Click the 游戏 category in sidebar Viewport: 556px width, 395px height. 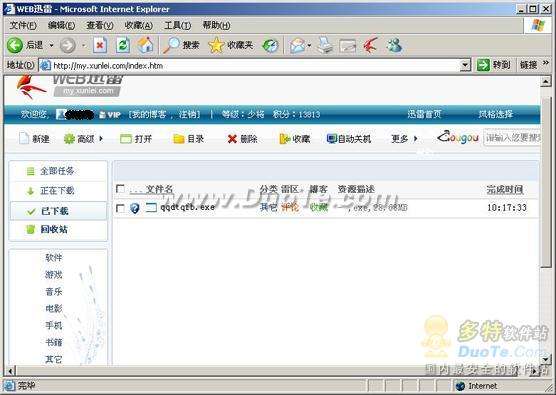[54, 275]
